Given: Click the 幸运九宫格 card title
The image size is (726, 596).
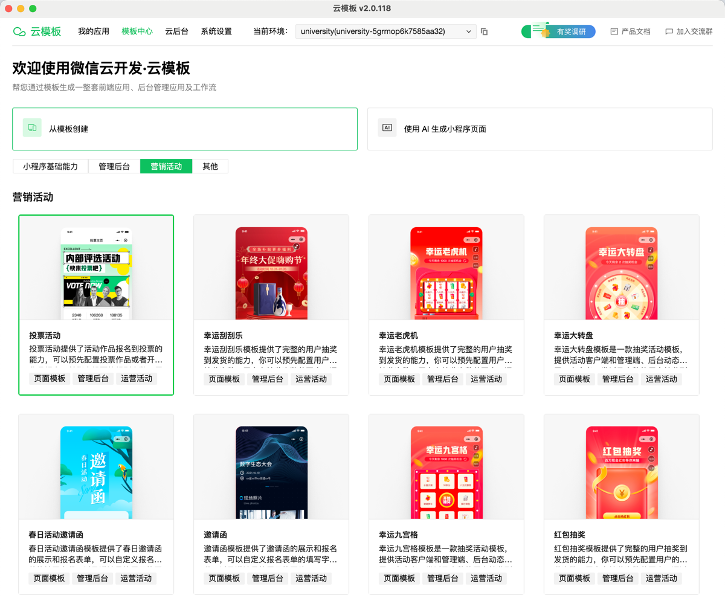Looking at the screenshot, I should (398, 534).
